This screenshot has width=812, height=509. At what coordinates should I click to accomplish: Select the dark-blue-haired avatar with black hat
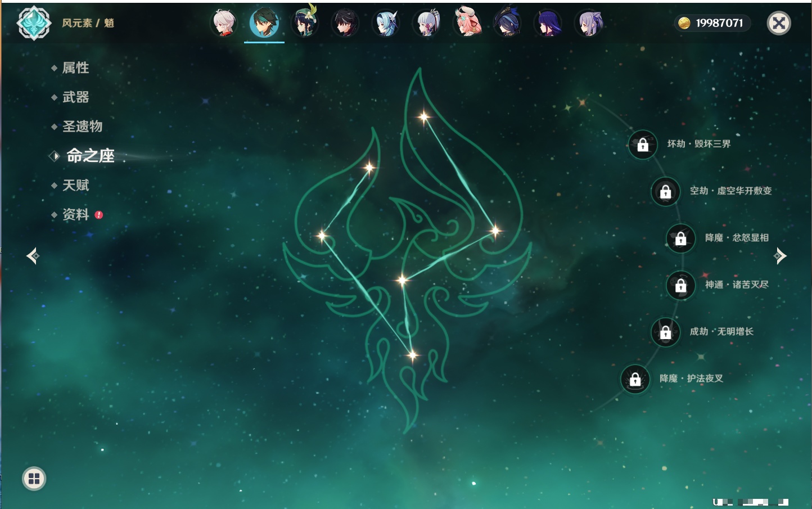pos(507,22)
